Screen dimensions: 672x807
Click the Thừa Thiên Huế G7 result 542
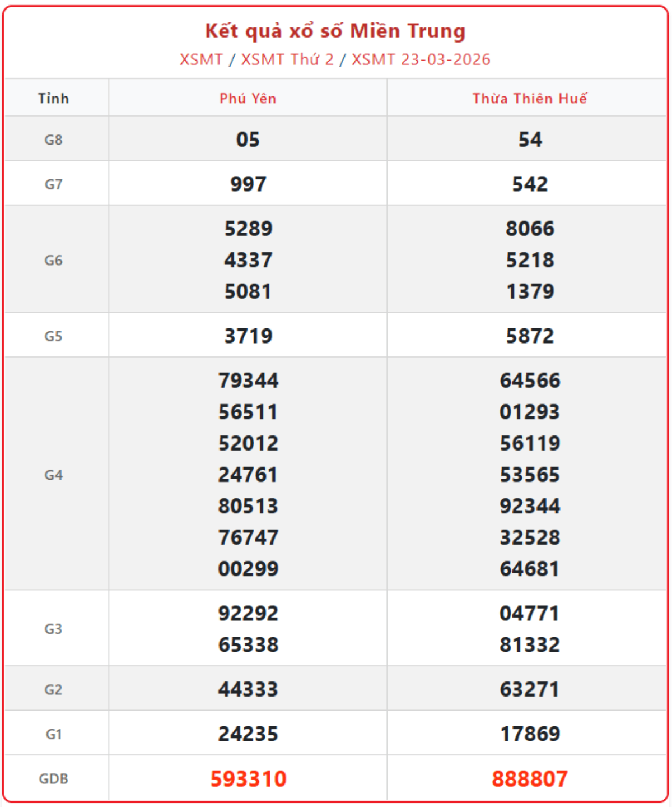[x=529, y=184]
